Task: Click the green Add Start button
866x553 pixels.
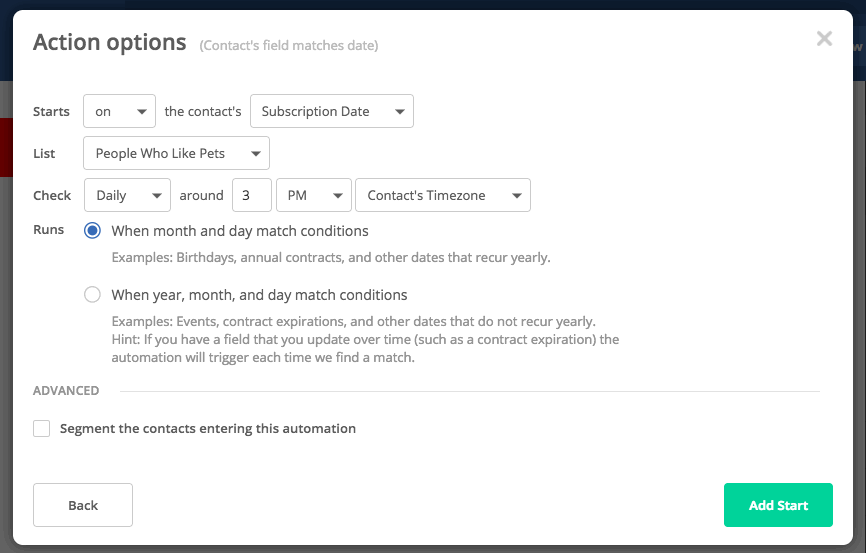Action: point(778,505)
